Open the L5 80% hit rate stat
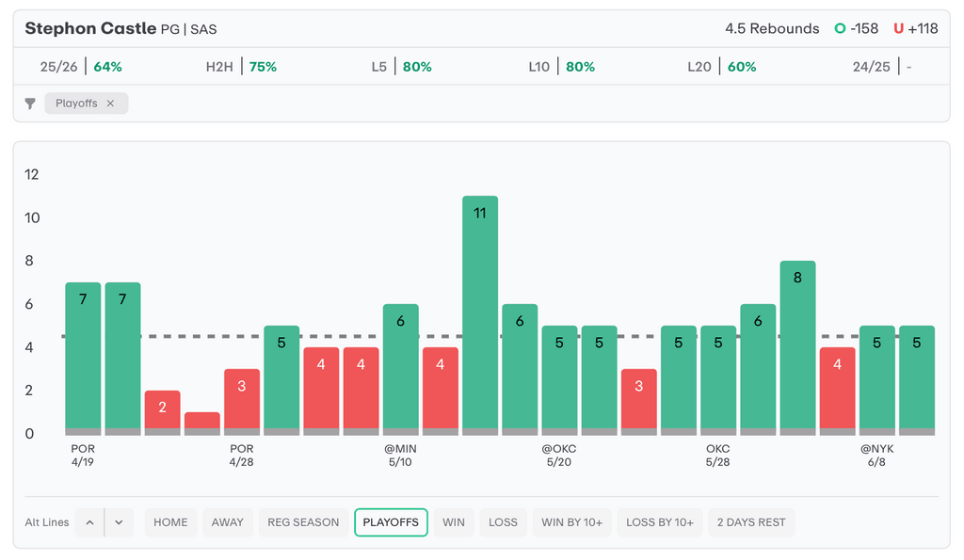The width and height of the screenshot is (964, 560). click(401, 67)
